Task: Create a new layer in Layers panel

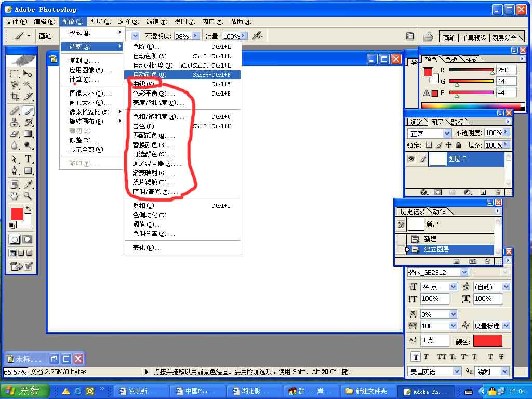Action: (483, 192)
